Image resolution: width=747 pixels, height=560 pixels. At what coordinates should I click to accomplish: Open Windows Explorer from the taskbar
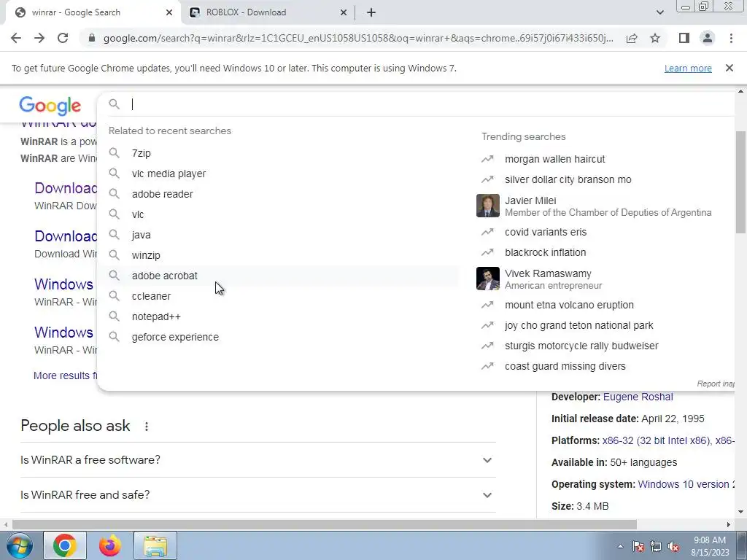[x=155, y=545]
